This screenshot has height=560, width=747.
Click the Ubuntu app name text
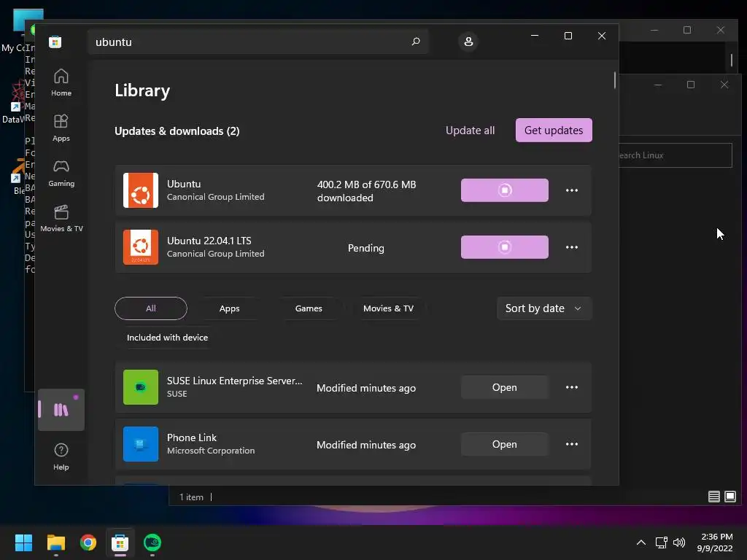coord(184,184)
